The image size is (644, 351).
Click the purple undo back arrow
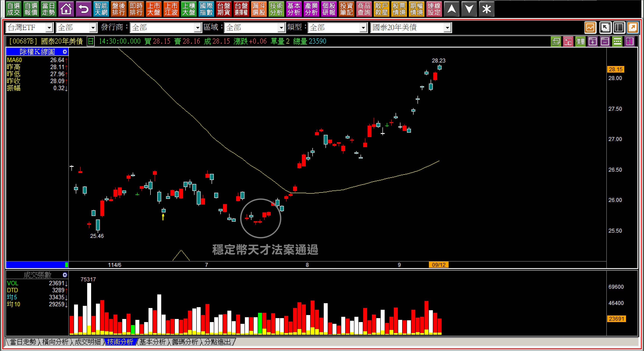[83, 9]
